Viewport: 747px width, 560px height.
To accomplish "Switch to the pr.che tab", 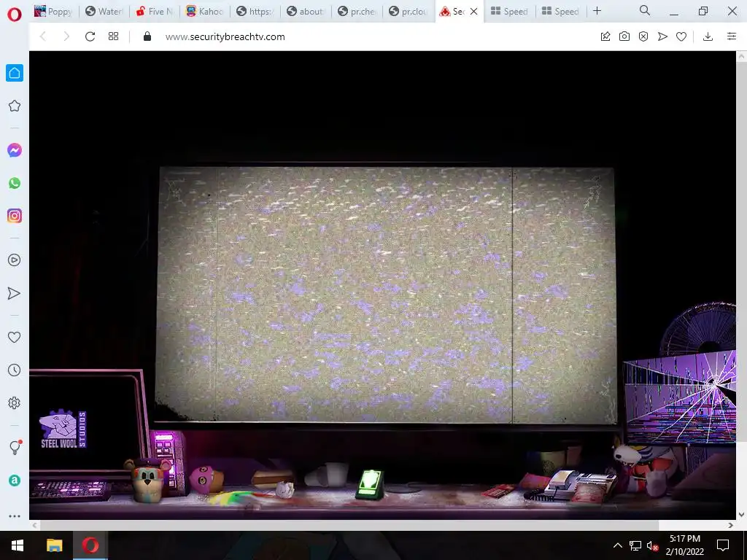I will click(x=357, y=12).
